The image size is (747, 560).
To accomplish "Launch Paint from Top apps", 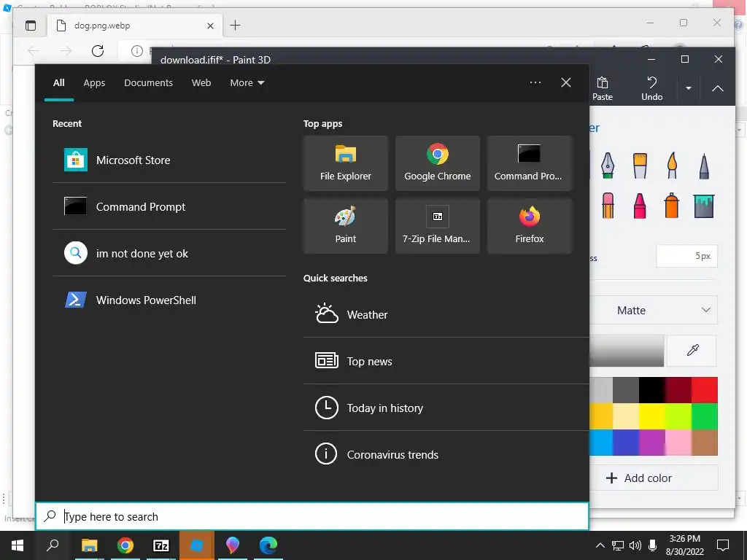I will [x=345, y=226].
